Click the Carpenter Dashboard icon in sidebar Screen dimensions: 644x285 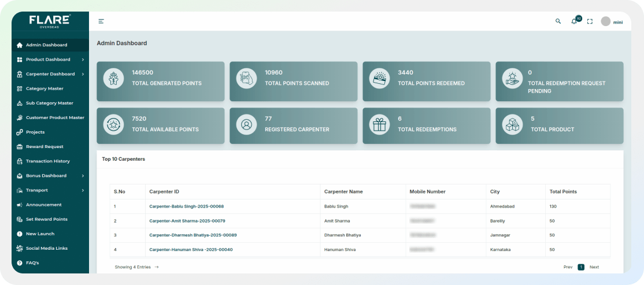tap(19, 75)
